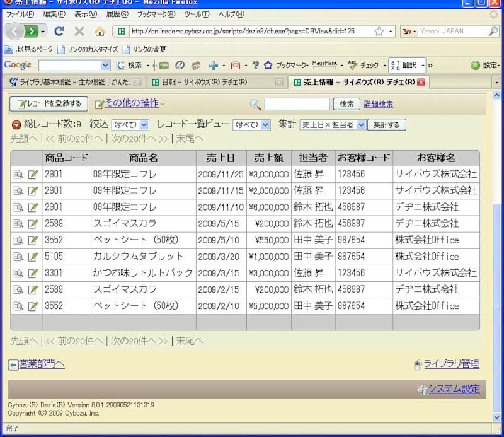Open the ツール menu
The width and height of the screenshot is (504, 437).
pos(197,14)
